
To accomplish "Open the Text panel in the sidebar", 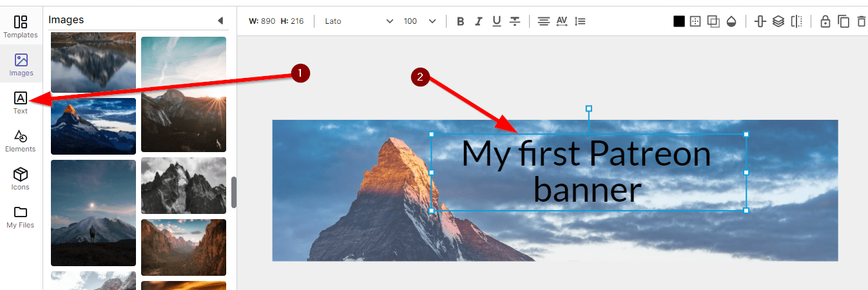I will point(21,102).
